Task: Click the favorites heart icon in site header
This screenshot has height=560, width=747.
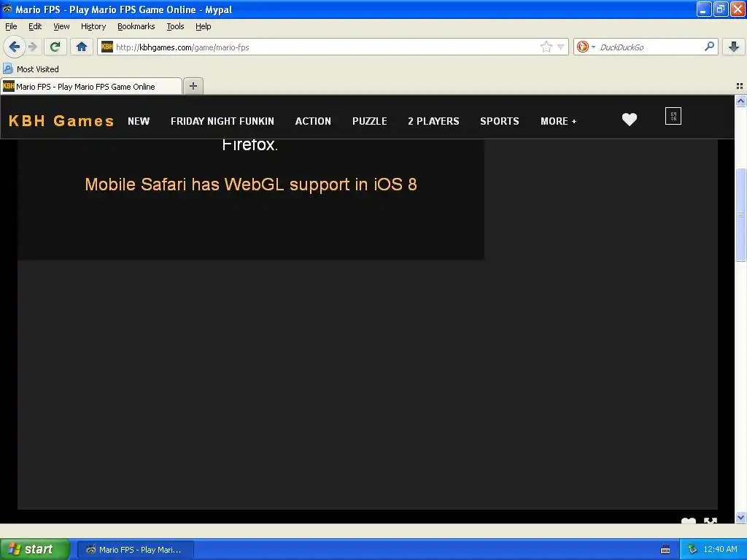Action: (630, 119)
